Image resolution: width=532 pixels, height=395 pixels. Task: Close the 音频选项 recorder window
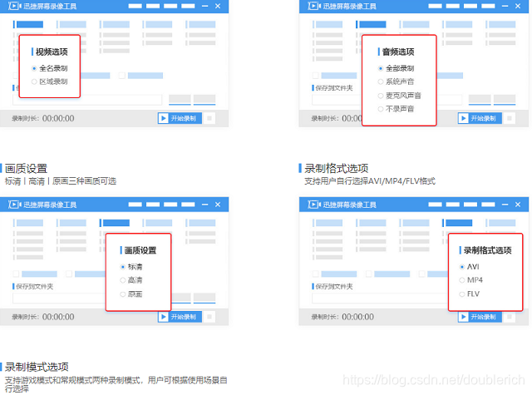tap(518, 6)
